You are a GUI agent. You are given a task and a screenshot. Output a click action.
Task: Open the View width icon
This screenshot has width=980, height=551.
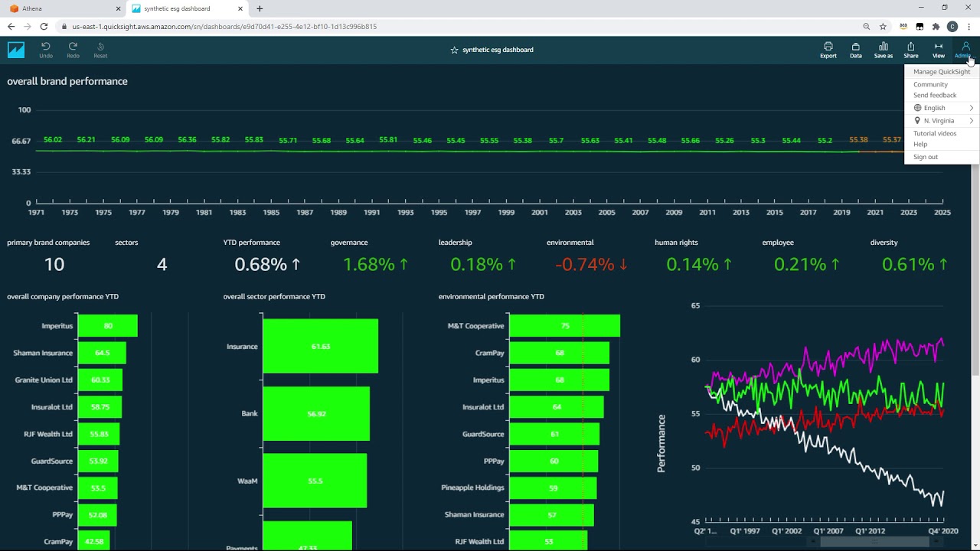[939, 50]
